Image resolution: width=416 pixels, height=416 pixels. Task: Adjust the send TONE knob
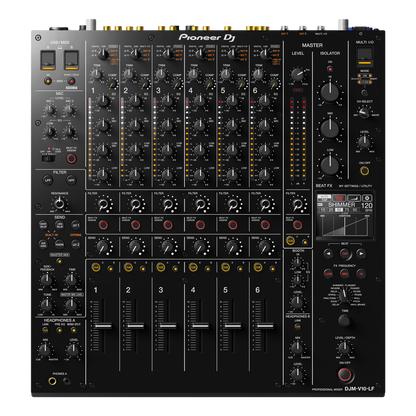(x=47, y=304)
